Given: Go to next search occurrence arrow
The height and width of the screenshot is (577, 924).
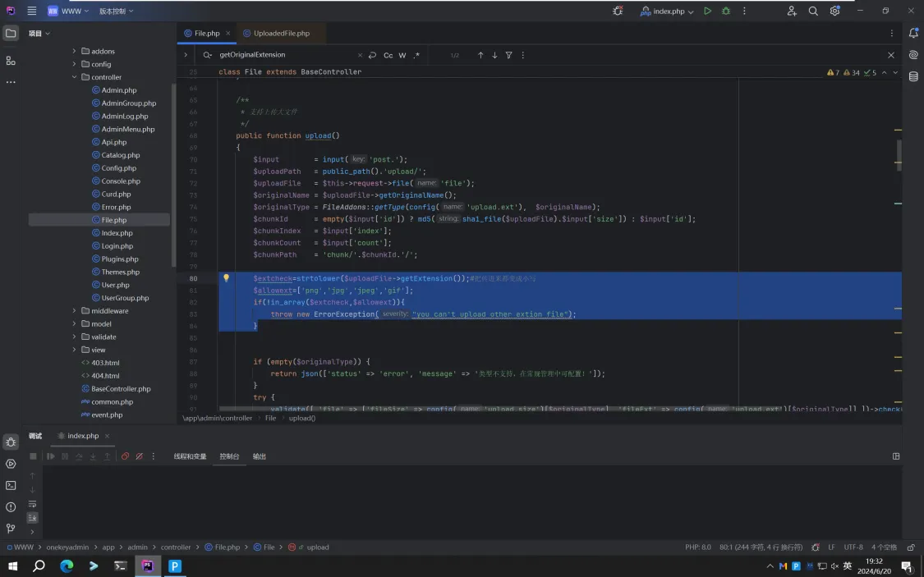Looking at the screenshot, I should 494,55.
